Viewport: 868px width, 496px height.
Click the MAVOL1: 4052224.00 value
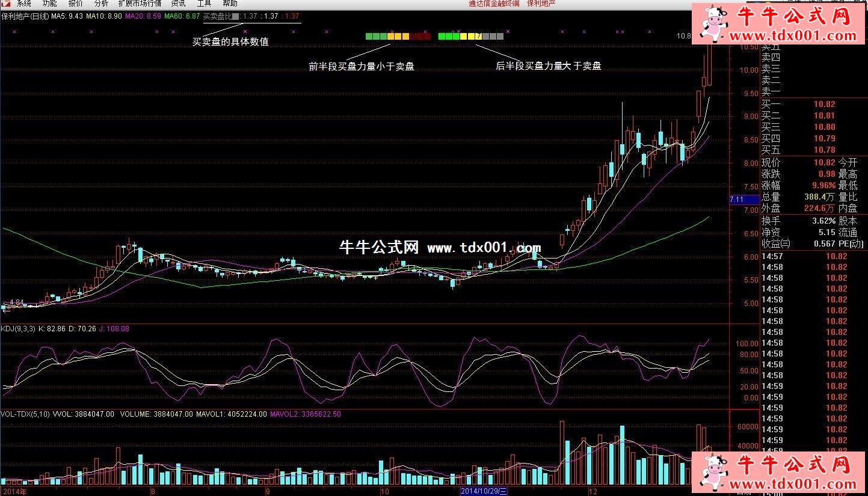[x=232, y=414]
